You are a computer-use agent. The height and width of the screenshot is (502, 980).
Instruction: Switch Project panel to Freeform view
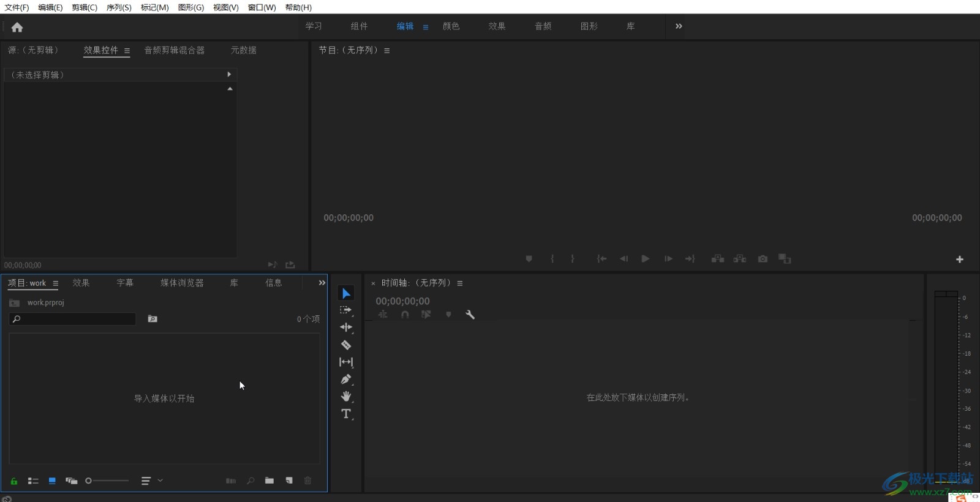point(72,481)
